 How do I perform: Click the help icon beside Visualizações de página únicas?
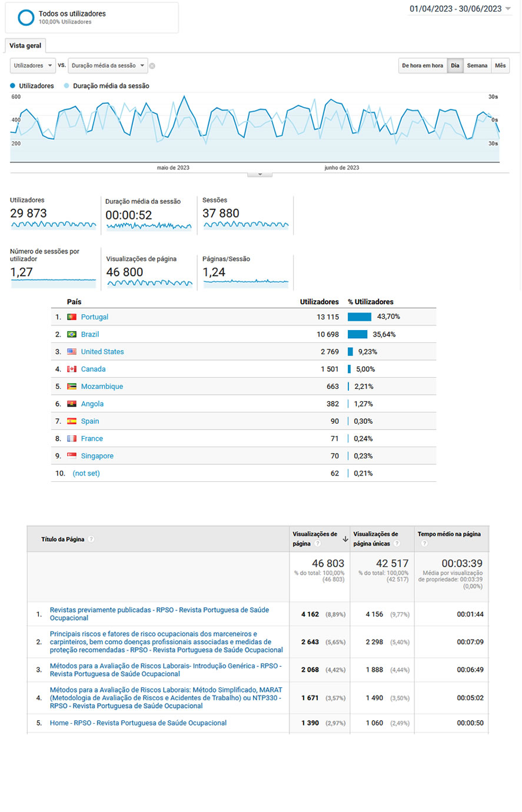click(397, 543)
